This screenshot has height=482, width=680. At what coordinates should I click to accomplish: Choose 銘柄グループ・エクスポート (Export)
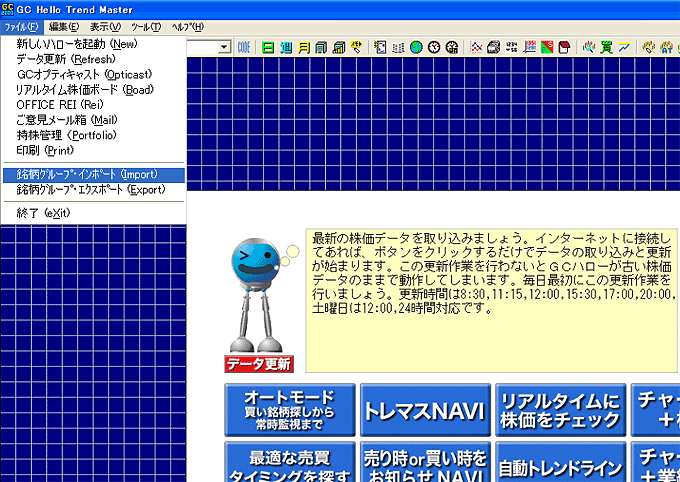click(x=93, y=190)
